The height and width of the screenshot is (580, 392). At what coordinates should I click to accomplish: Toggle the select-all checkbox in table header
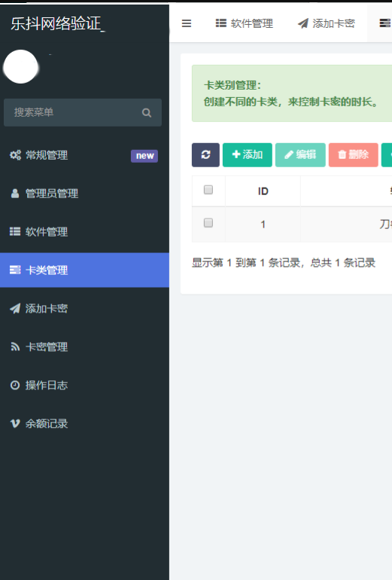[x=208, y=190]
